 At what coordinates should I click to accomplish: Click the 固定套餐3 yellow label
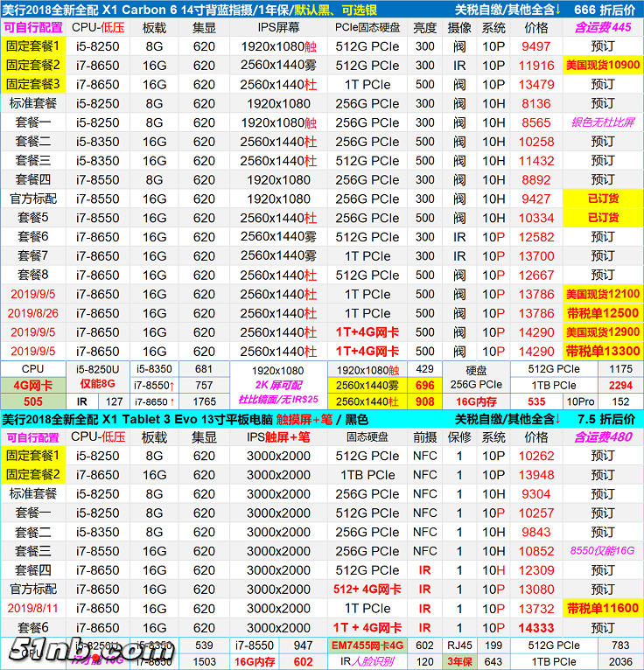(33, 85)
